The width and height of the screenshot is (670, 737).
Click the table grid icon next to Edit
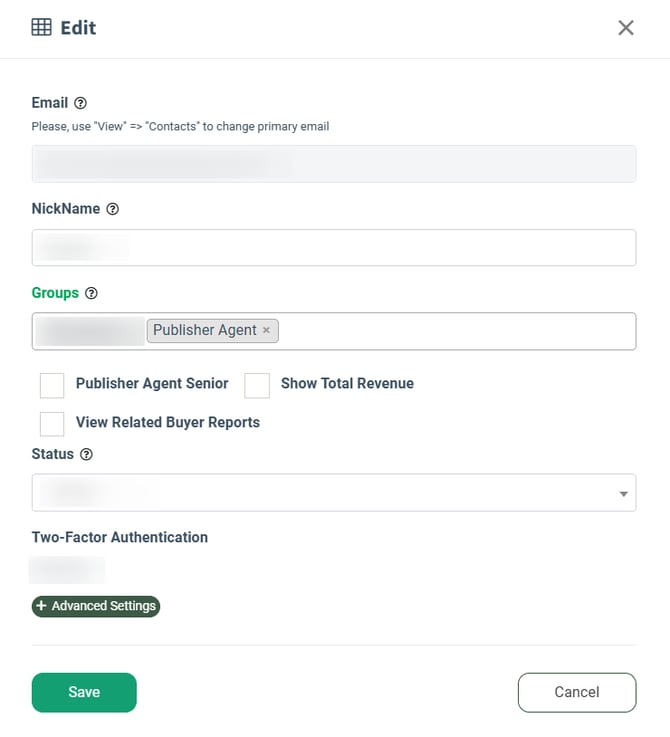click(42, 27)
